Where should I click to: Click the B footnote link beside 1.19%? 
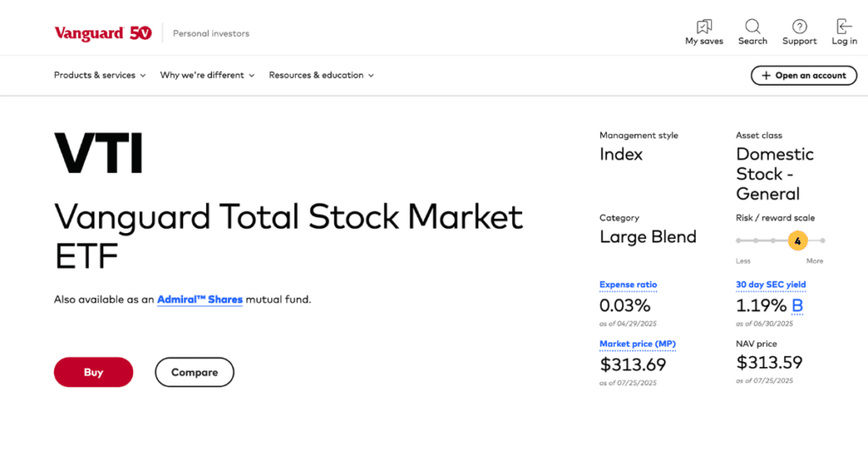(x=797, y=305)
